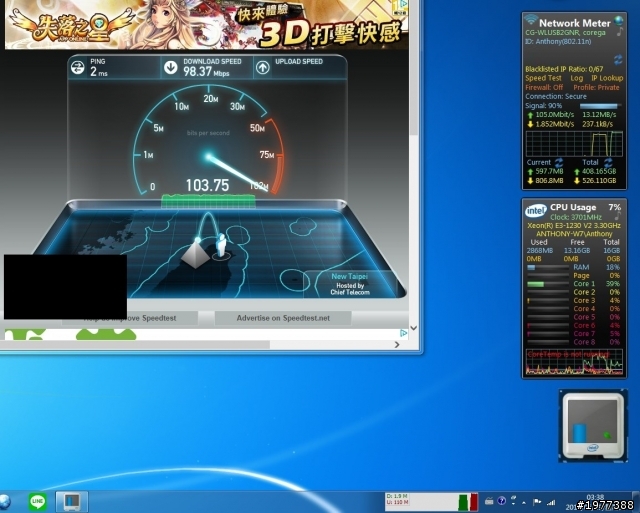Image resolution: width=640 pixels, height=513 pixels.
Task: Open the monitor app in the taskbar
Action: pos(71,502)
